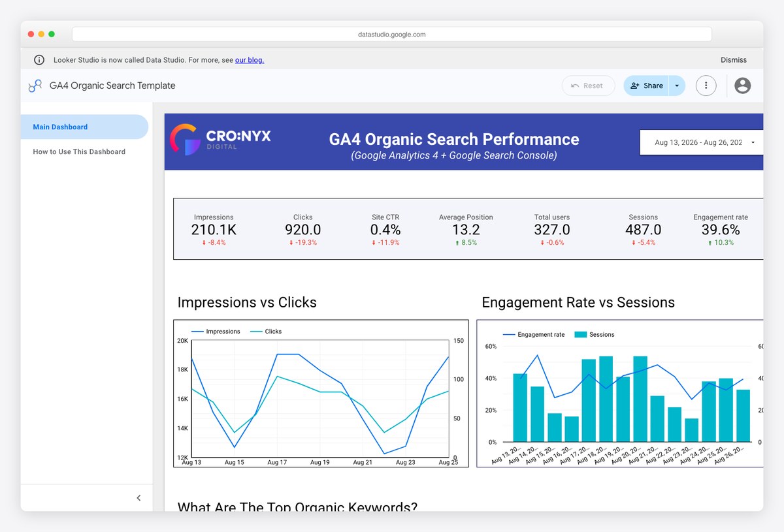Viewport: 784px width, 532px height.
Task: Click the Total users value 327.0
Action: (x=552, y=230)
